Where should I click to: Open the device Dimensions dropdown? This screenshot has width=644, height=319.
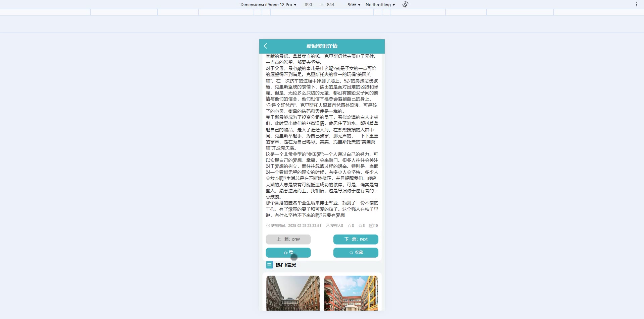(268, 4)
